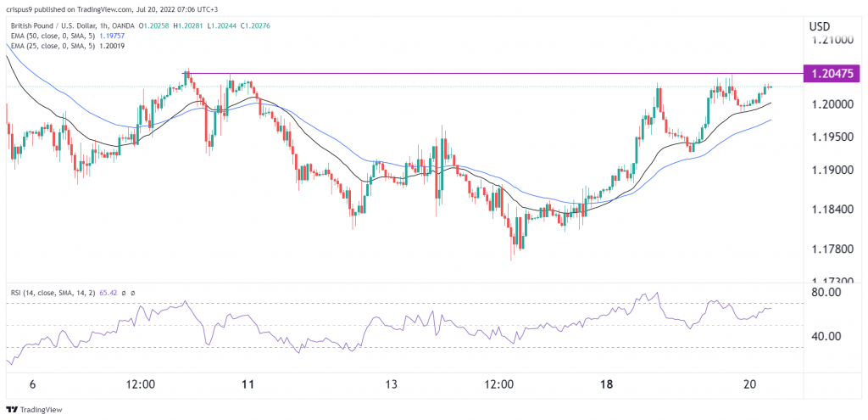Image resolution: width=868 pixels, height=420 pixels.
Task: Click the 1.21000 price axis label
Action: [834, 41]
